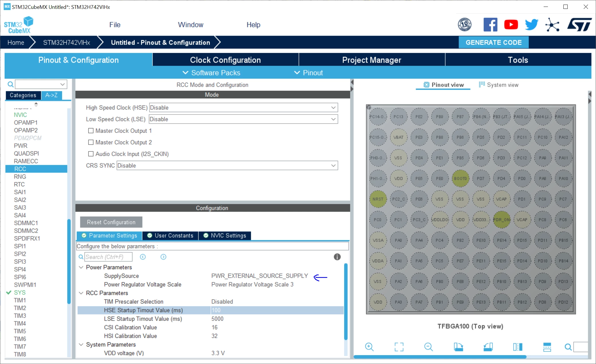This screenshot has height=364, width=596.
Task: Switch to the Clock Configuration tab
Action: [225, 60]
